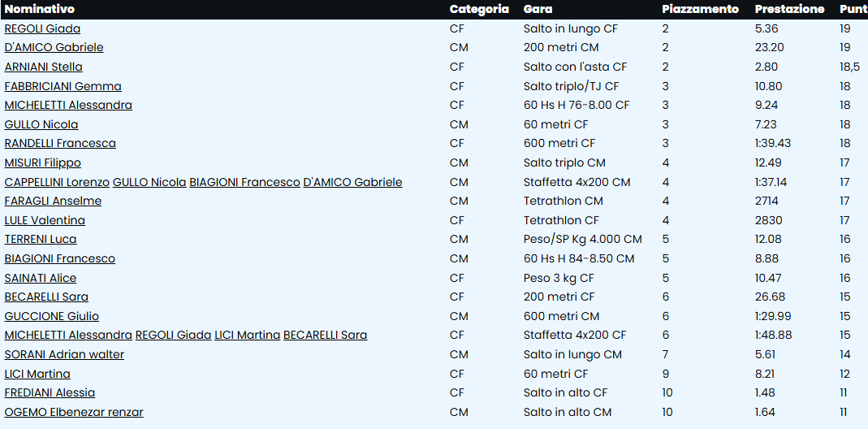Open RANDELLI Francesca's profile link
The image size is (868, 429).
click(x=60, y=143)
